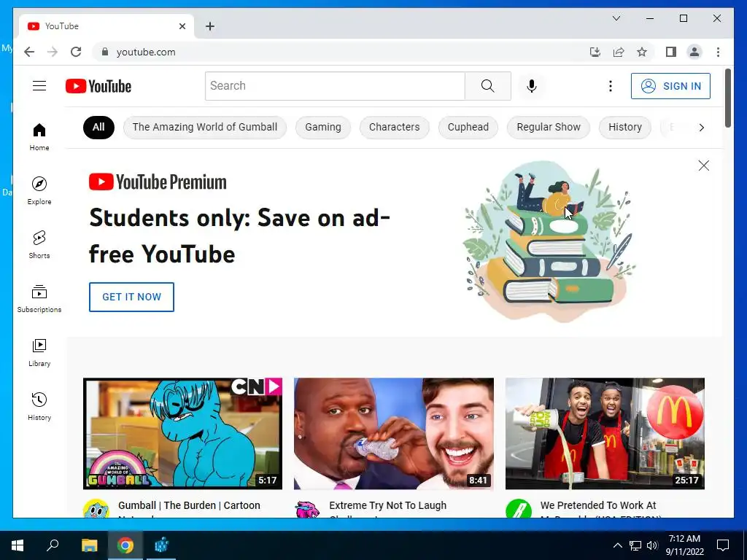Open Gumball The Burden video thumbnail
747x560 pixels.
182,433
